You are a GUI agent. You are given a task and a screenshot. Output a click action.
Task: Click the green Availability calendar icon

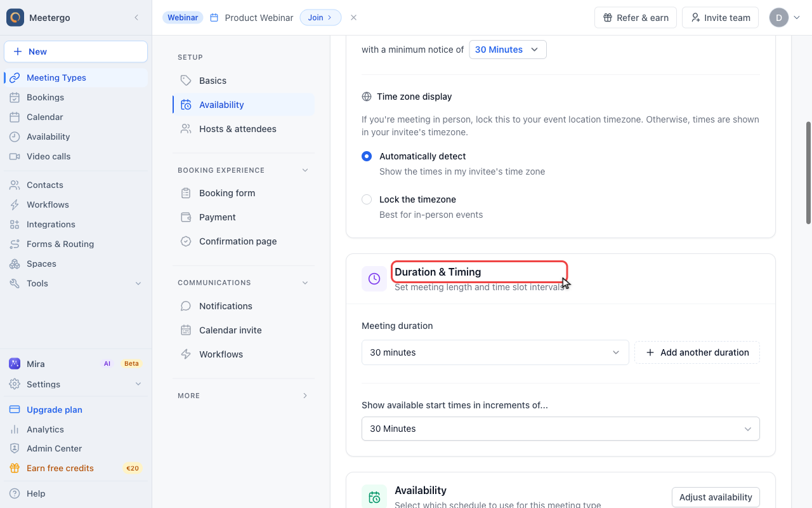point(374,497)
